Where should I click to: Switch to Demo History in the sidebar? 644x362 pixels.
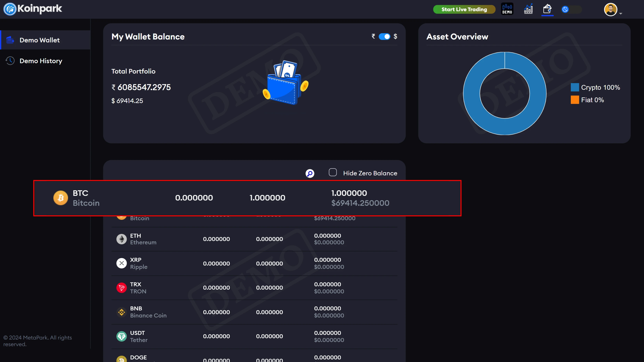click(x=41, y=61)
